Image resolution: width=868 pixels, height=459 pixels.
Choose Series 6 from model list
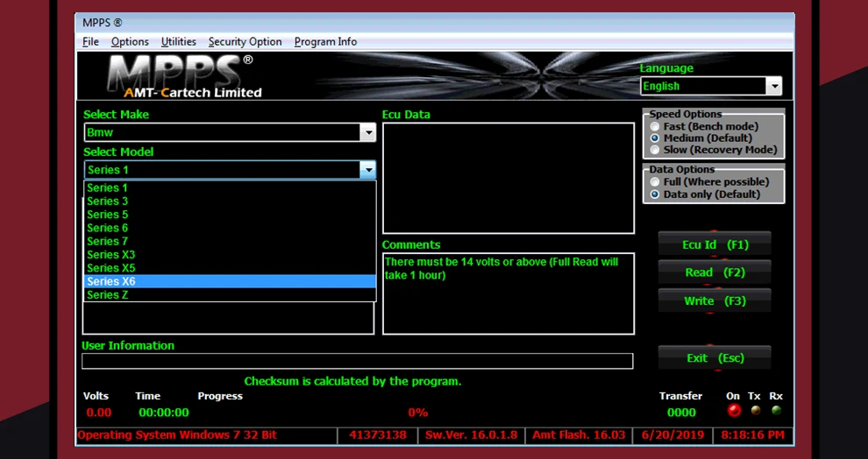click(230, 228)
